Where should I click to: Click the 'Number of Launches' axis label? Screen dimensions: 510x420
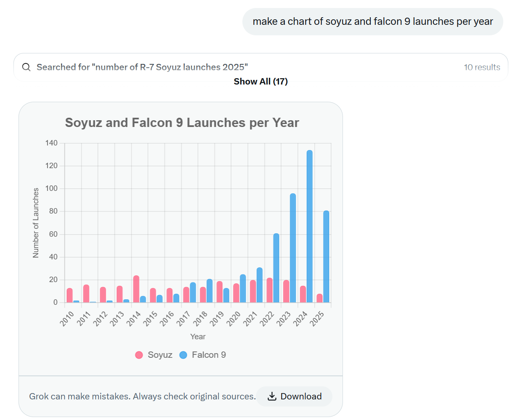tap(36, 223)
